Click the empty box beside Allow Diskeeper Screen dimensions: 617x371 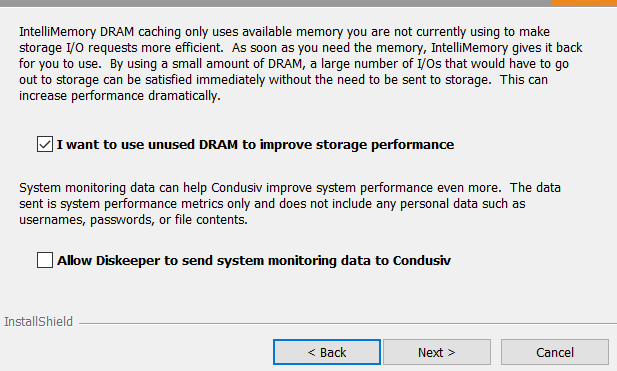pos(45,260)
